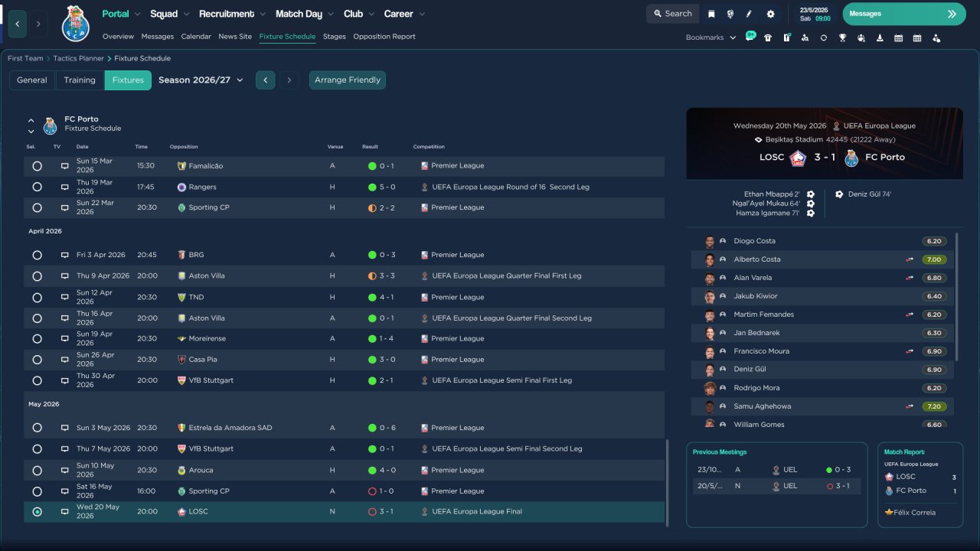
Task: Open the Match Day dropdown menu
Action: click(305, 14)
